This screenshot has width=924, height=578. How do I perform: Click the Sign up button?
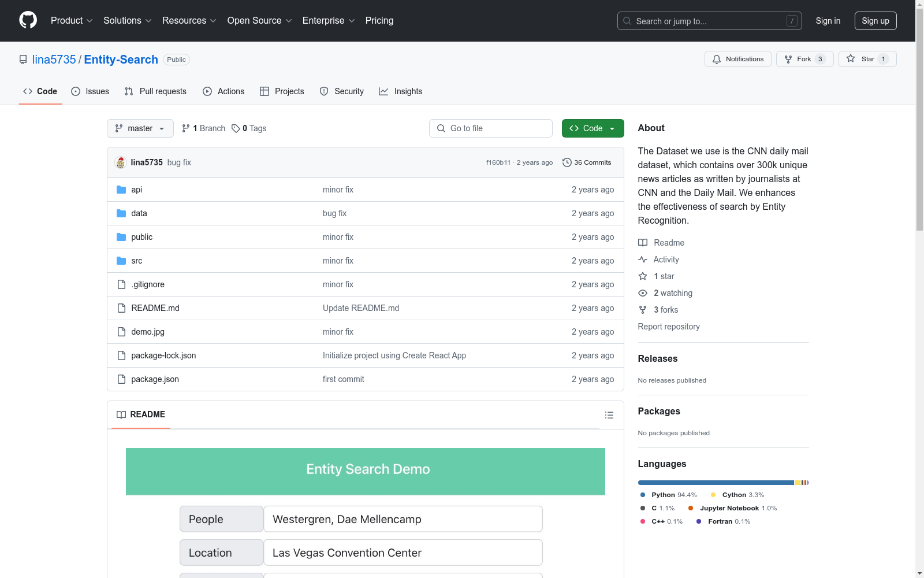(875, 21)
